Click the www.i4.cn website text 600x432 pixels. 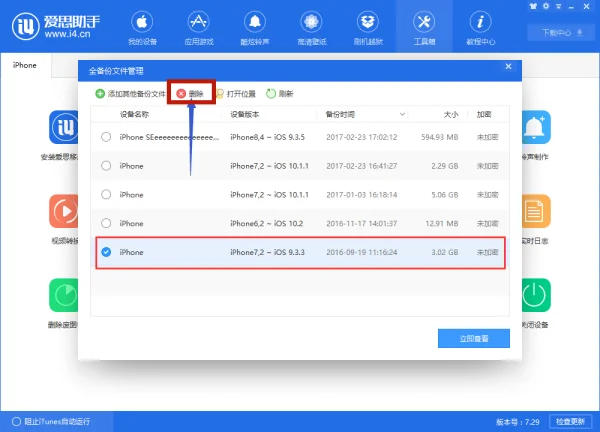click(67, 34)
